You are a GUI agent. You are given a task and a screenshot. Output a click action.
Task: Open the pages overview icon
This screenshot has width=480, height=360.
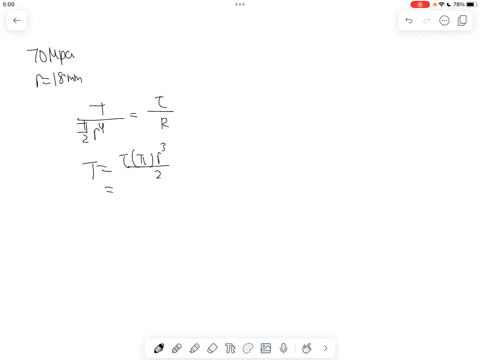tap(462, 21)
